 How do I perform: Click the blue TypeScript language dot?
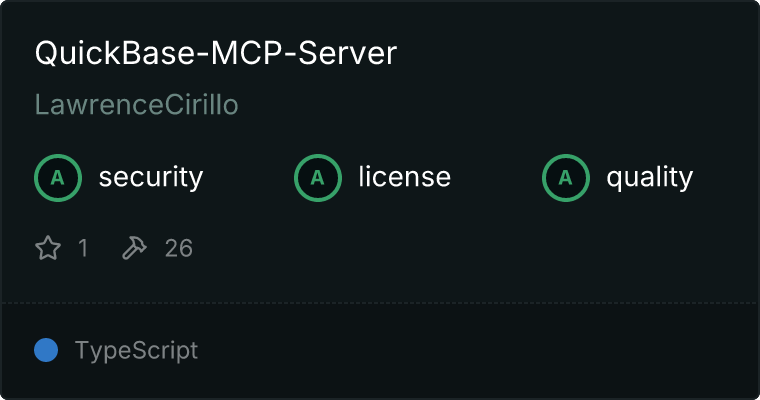(46, 350)
